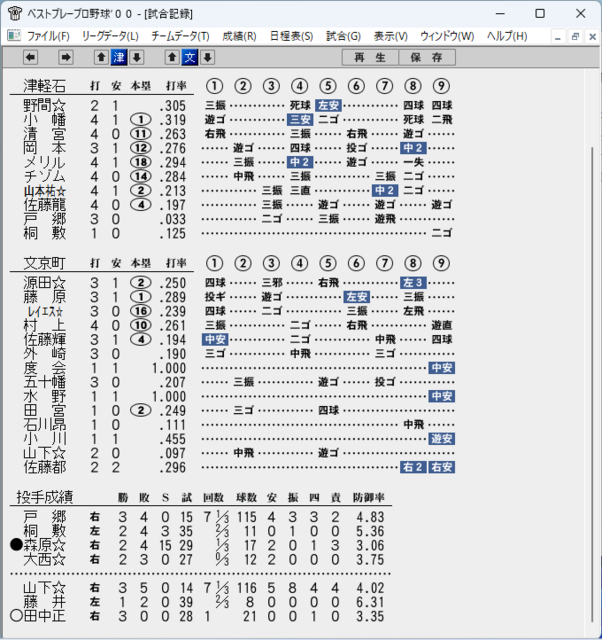Click batter name チゾム
602x640 pixels.
click(44, 177)
